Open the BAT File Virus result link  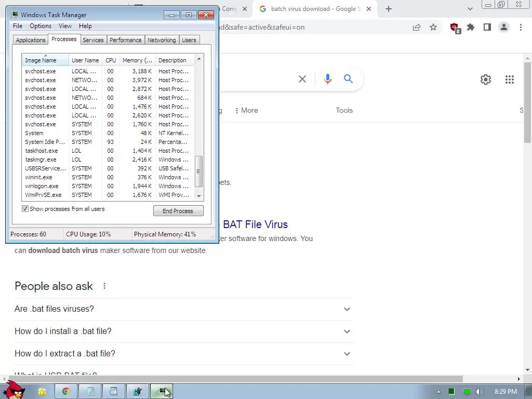255,224
